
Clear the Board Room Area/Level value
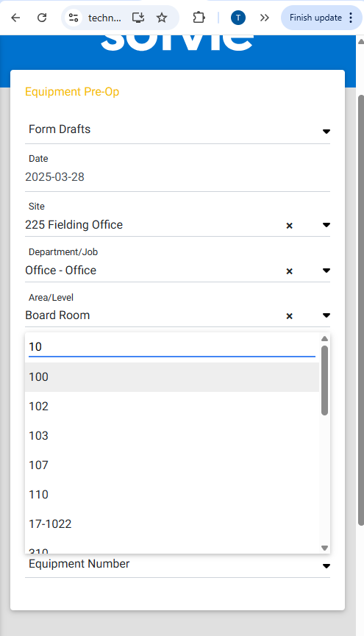(289, 316)
